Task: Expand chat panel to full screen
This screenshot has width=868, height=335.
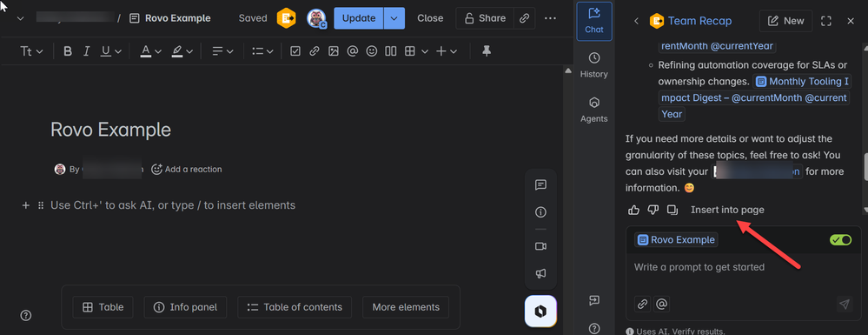Action: coord(826,21)
